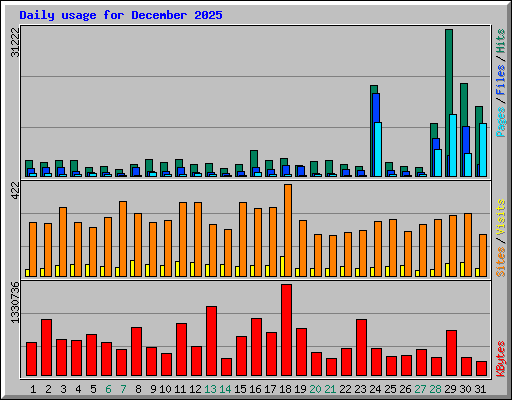Click the cyan Pages legend label
The height and width of the screenshot is (400, 512).
(x=501, y=122)
